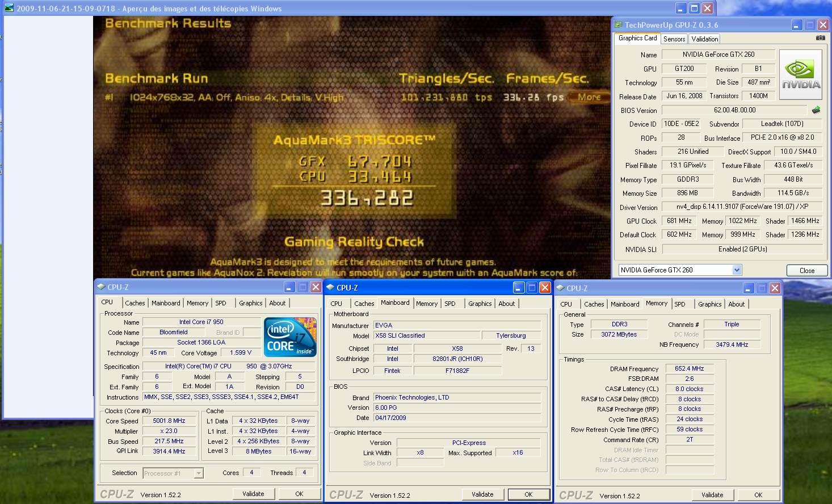This screenshot has height=504, width=832.
Task: Click the Intel Core i7 logo in CPU-Z
Action: tap(289, 337)
